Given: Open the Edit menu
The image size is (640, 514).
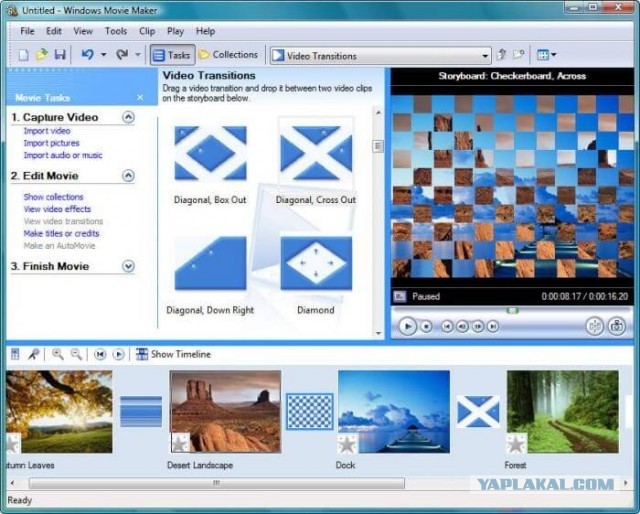Looking at the screenshot, I should click(53, 31).
